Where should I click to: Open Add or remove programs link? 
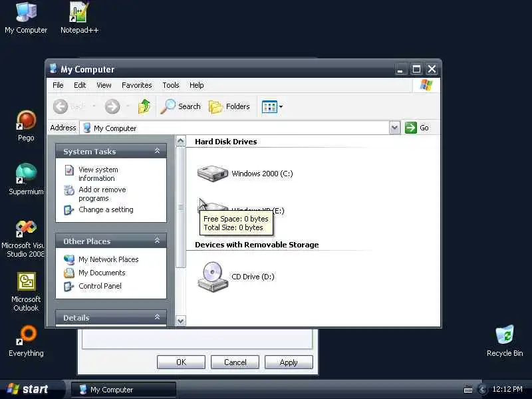point(102,194)
